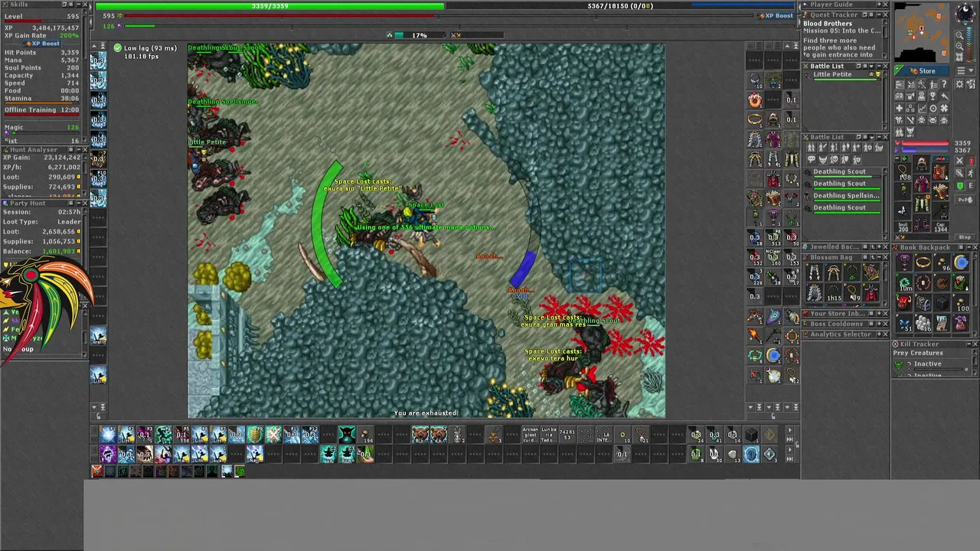
Task: Go up to parent from Blossom Bag
Action: click(873, 257)
